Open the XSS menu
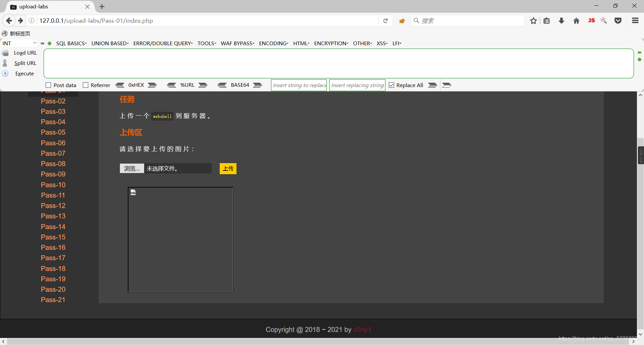644x345 pixels. tap(382, 43)
